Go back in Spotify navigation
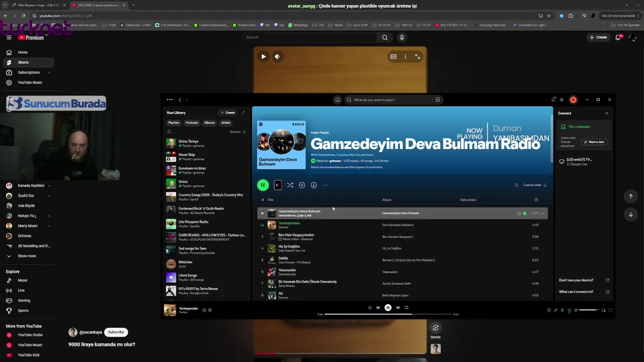Viewport: 644px width, 362px height. point(180,100)
